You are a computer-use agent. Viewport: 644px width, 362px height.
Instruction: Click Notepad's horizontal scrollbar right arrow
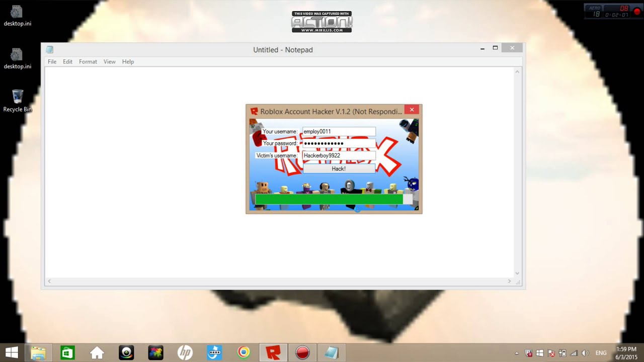click(x=509, y=282)
